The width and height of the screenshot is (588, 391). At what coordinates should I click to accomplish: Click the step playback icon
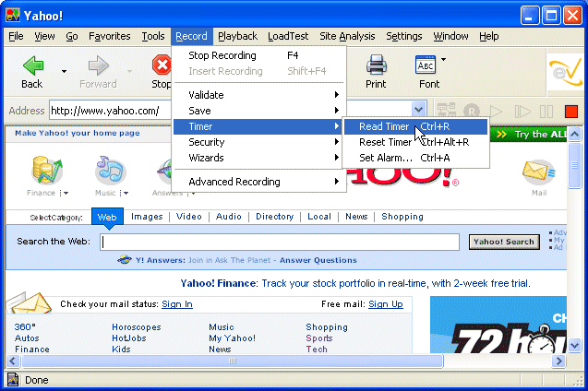click(522, 112)
